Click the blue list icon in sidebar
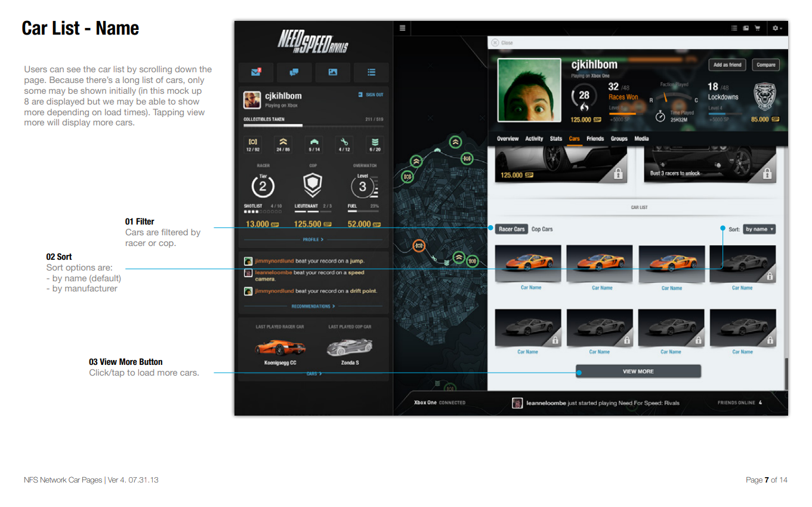812x507 pixels. 371,72
